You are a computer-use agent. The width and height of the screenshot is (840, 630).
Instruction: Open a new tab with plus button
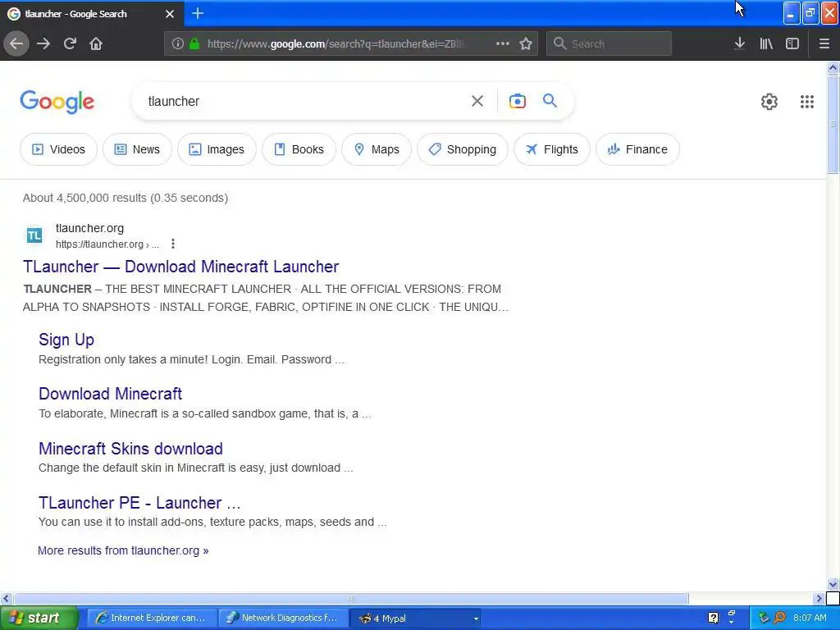coord(198,13)
